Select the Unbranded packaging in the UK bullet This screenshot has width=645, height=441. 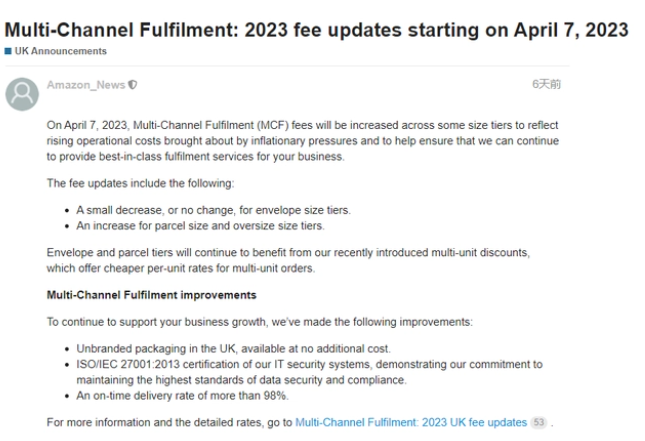233,349
